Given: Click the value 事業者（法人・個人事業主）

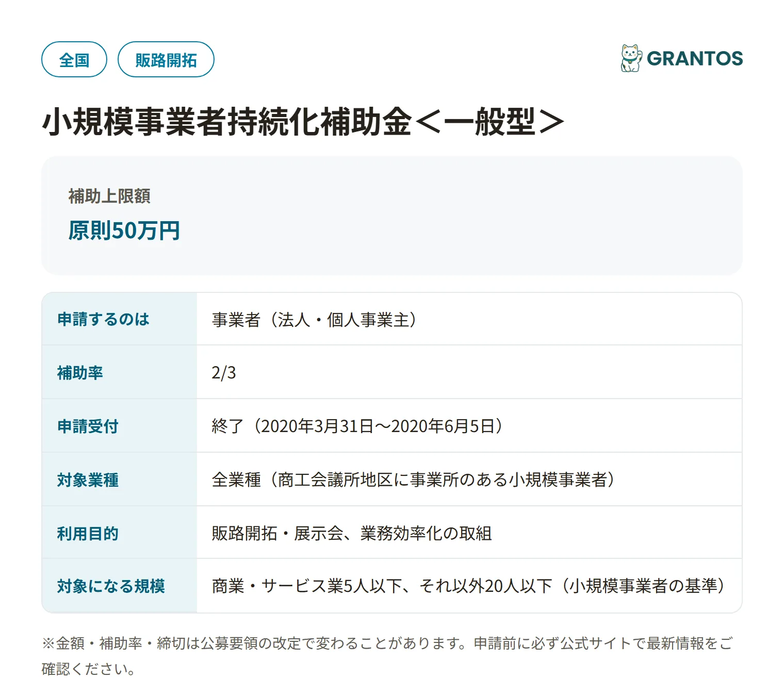Looking at the screenshot, I should point(314,320).
